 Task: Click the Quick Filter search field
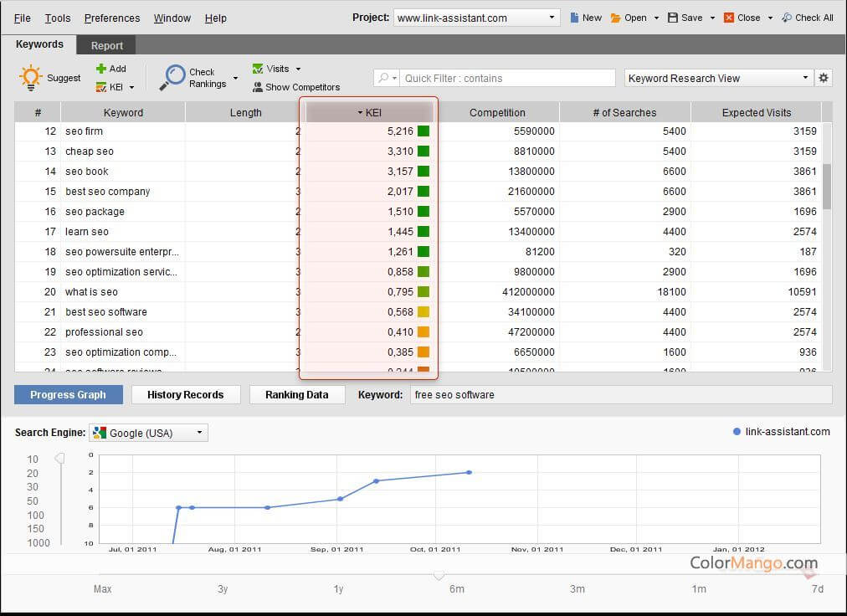pos(507,78)
